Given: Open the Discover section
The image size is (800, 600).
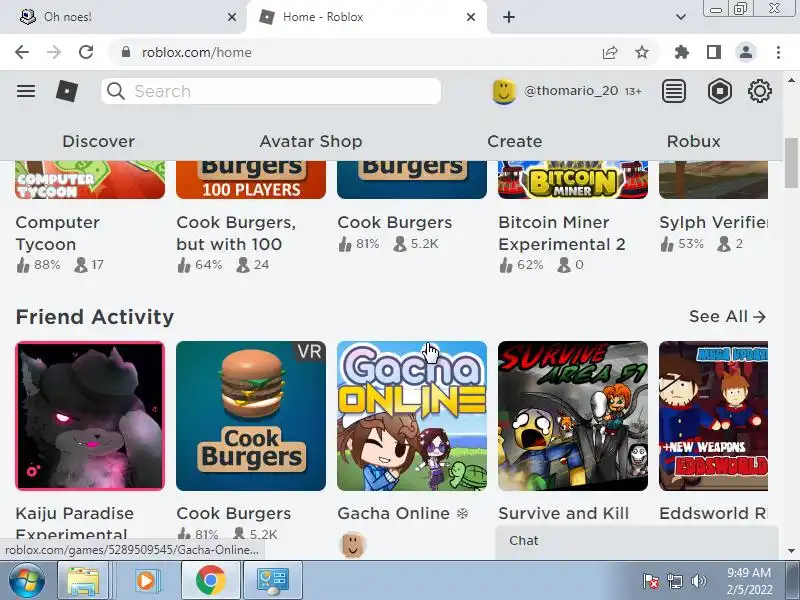Looking at the screenshot, I should coord(98,141).
